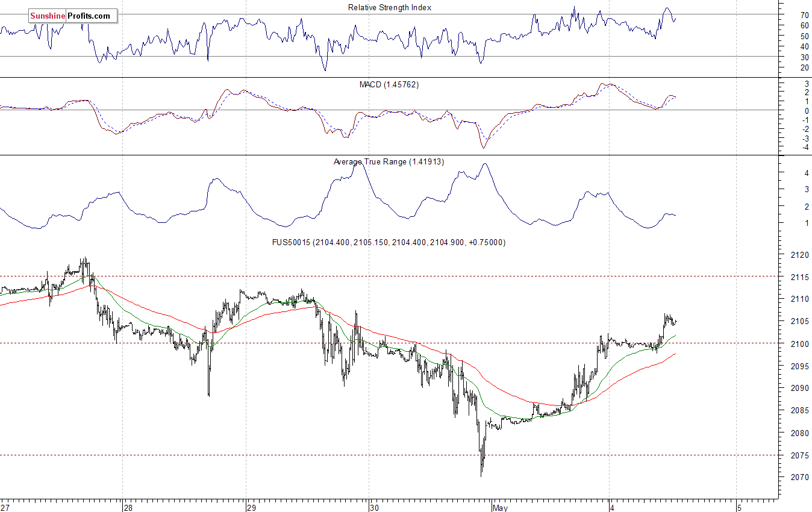The width and height of the screenshot is (812, 512).
Task: Select the Relative Strength Index title
Action: pyautogui.click(x=390, y=7)
